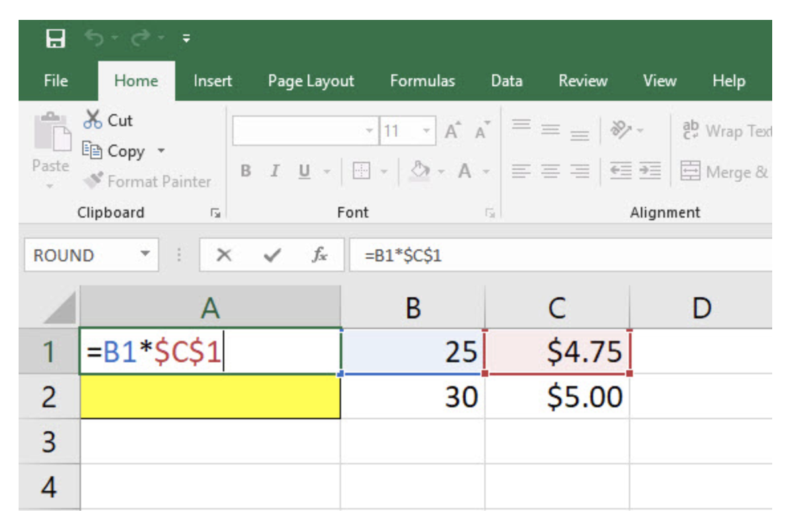Click Middle Align icon
Image resolution: width=812 pixels, height=532 pixels.
550,131
